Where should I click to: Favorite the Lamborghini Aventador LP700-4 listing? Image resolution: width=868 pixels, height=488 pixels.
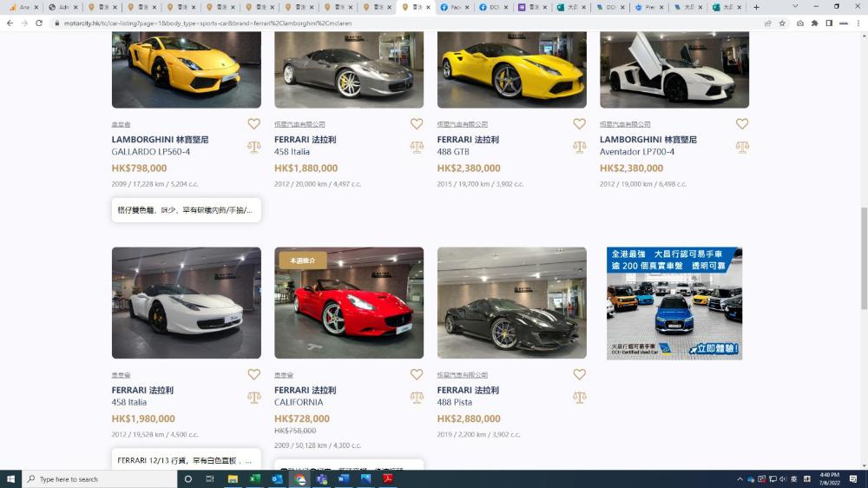(x=742, y=124)
